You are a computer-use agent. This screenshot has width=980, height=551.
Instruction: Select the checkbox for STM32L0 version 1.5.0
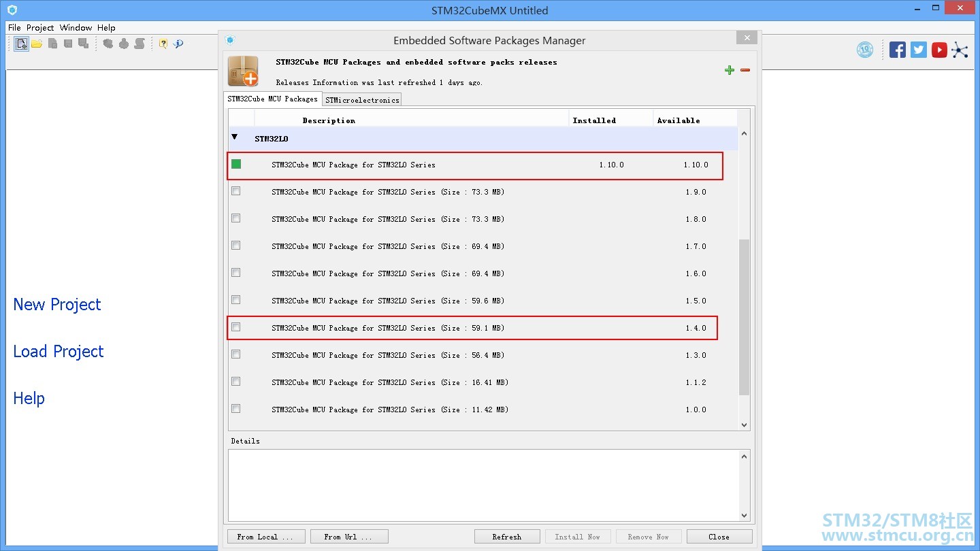click(x=236, y=300)
